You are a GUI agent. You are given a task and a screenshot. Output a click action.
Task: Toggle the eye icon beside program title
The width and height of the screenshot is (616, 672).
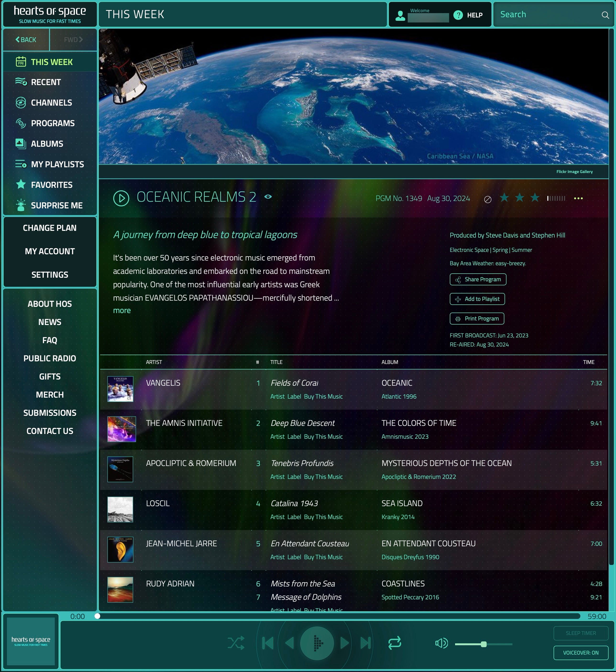pyautogui.click(x=268, y=197)
